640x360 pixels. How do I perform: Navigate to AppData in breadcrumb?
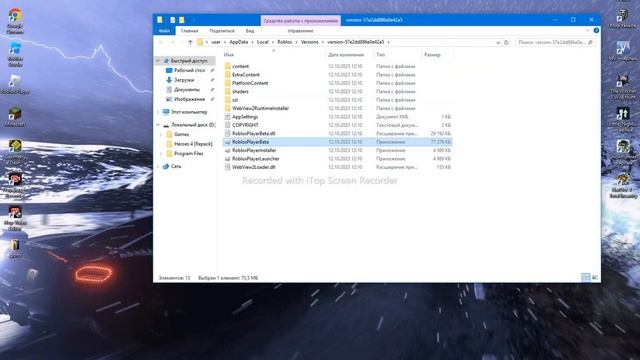pos(239,42)
